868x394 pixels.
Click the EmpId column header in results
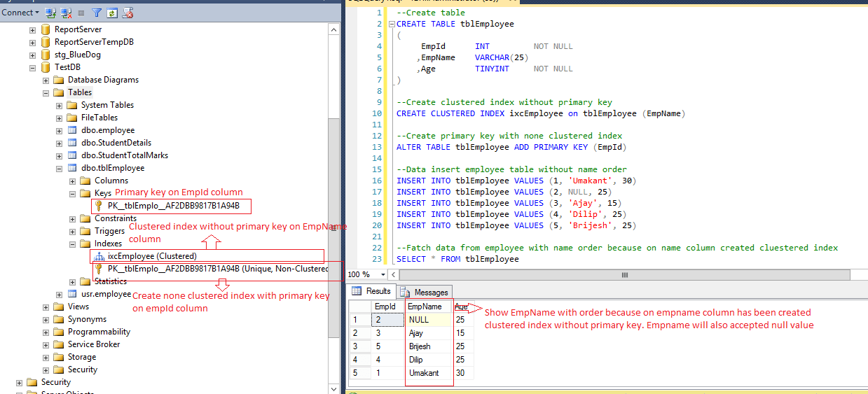388,307
